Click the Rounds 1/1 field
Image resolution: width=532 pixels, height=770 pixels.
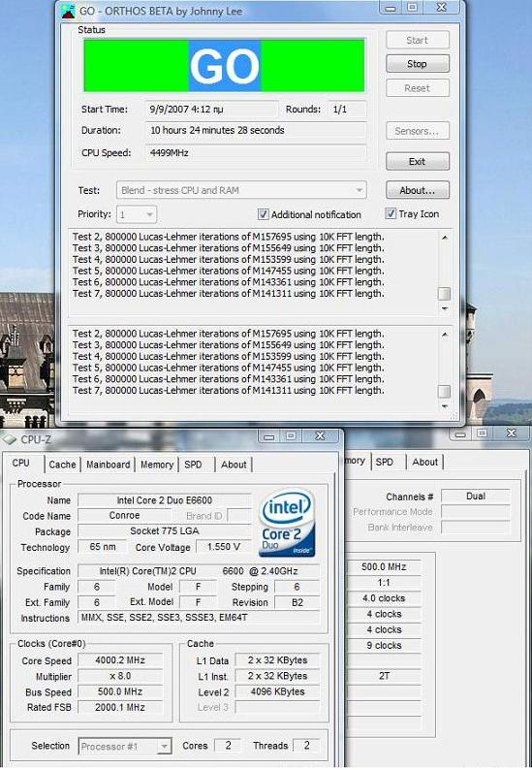[x=347, y=109]
